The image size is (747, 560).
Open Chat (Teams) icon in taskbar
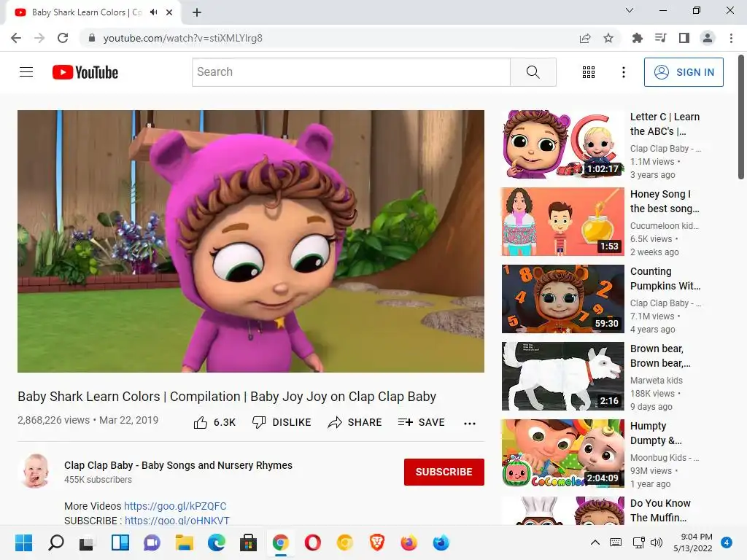pyautogui.click(x=152, y=542)
